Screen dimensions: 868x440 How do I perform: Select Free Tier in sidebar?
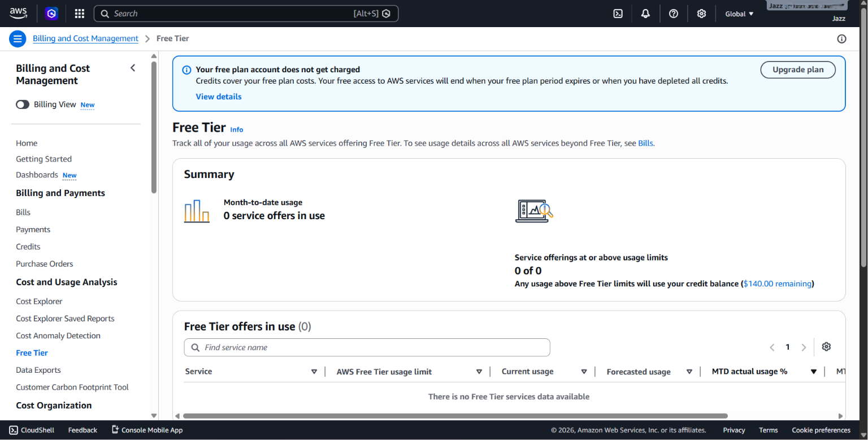[32, 352]
